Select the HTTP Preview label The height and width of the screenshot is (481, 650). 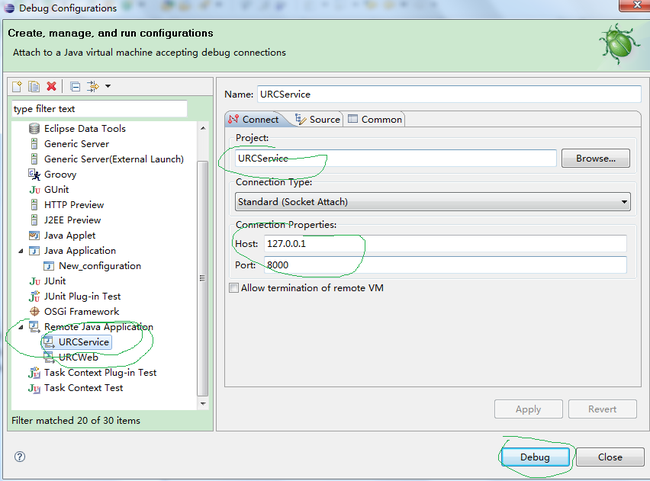(x=74, y=205)
